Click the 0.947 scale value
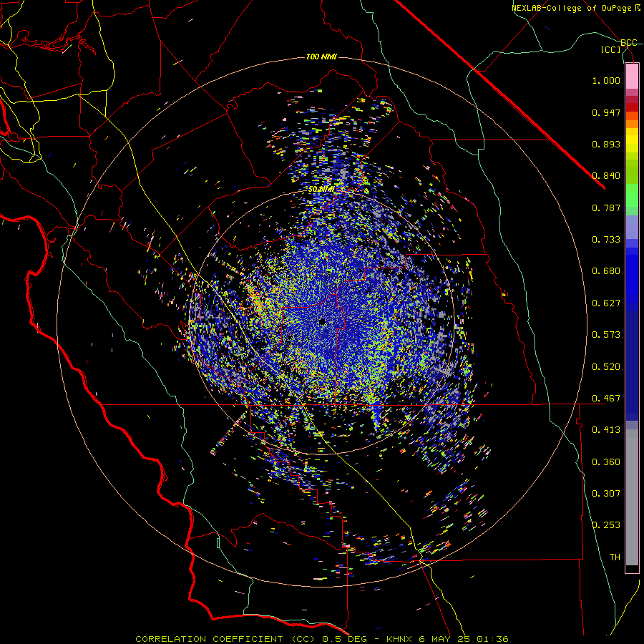Viewport: 644px width, 644px height. pos(606,112)
